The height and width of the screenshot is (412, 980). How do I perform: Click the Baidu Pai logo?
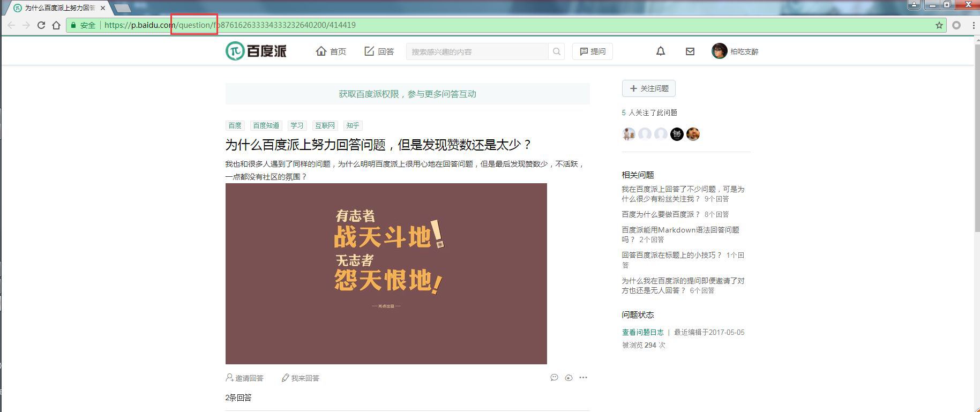click(x=256, y=51)
